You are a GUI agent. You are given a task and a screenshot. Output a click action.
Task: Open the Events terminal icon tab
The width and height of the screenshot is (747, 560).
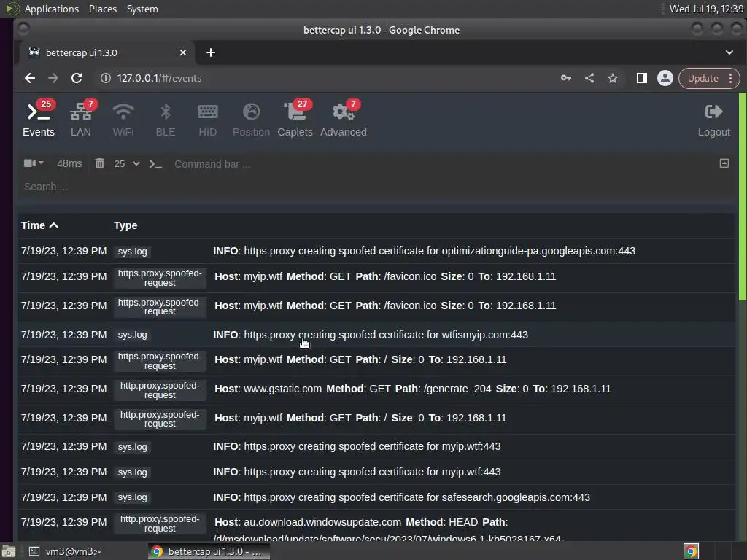[x=39, y=119]
